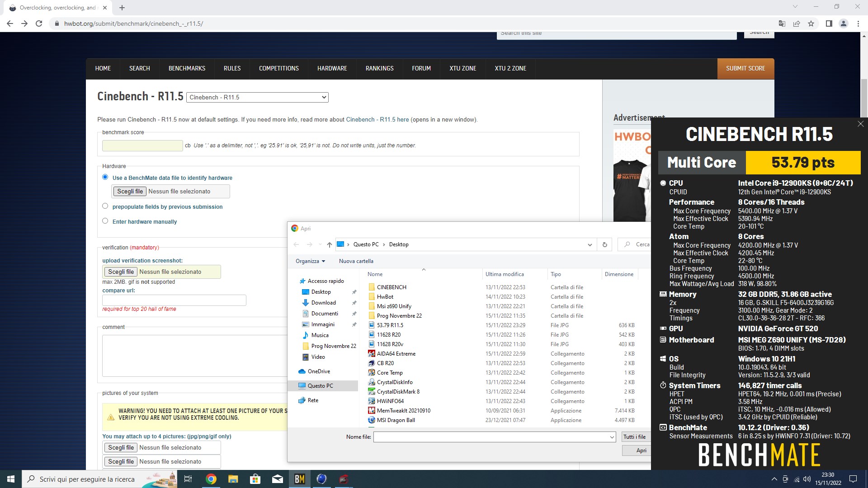Open the HARDWARE menu item
868x488 pixels.
tap(332, 69)
